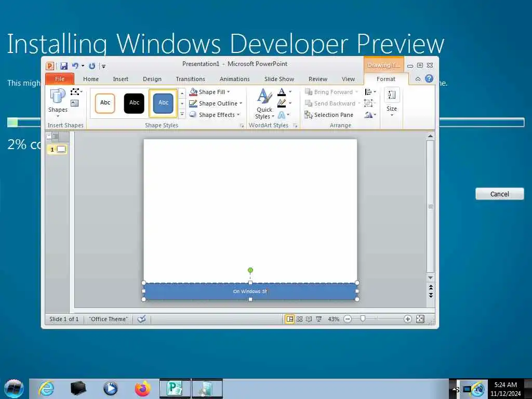
Task: Switch to the Animations tab
Action: 234,79
